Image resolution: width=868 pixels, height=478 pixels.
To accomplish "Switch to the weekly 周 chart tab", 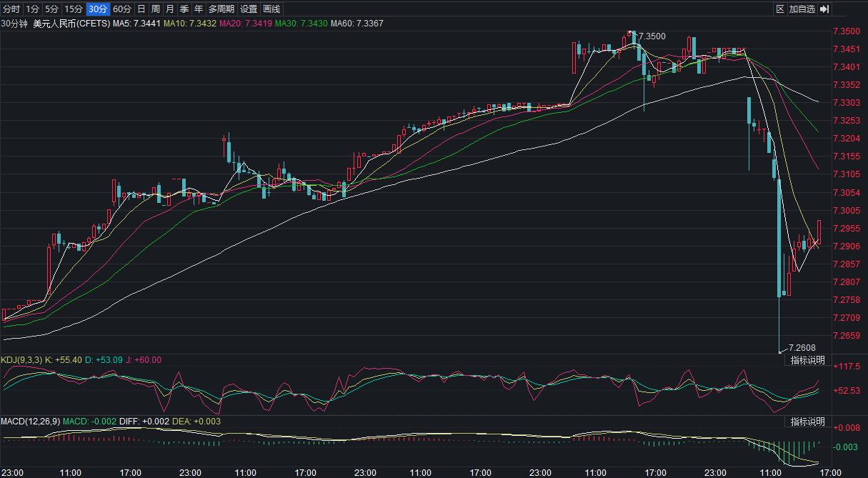I will (x=155, y=9).
